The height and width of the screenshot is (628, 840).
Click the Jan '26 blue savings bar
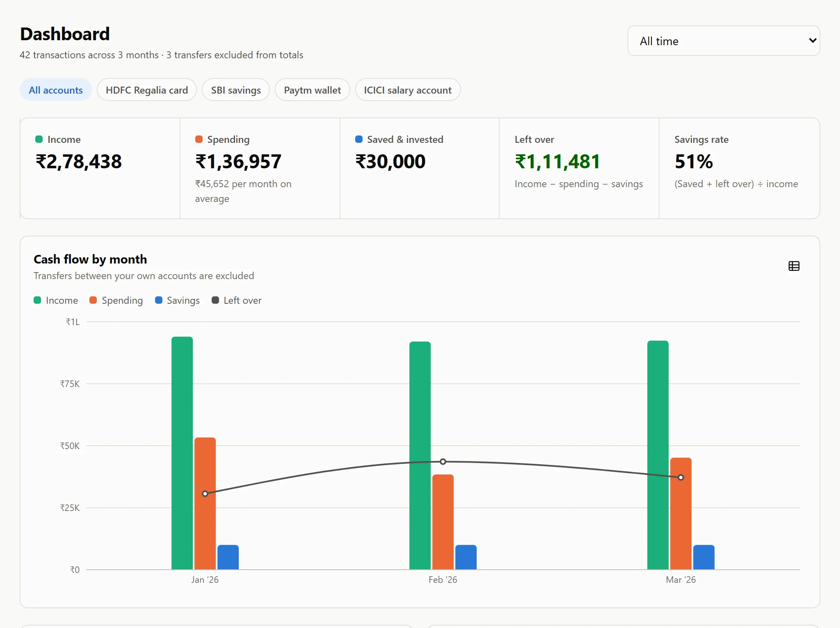click(228, 557)
